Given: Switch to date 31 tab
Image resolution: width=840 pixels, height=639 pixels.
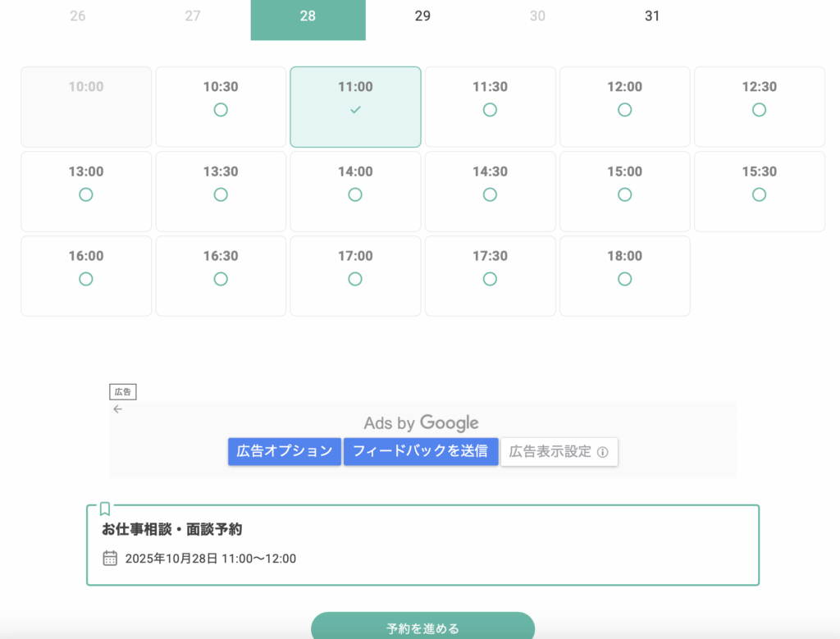Looking at the screenshot, I should (x=652, y=16).
